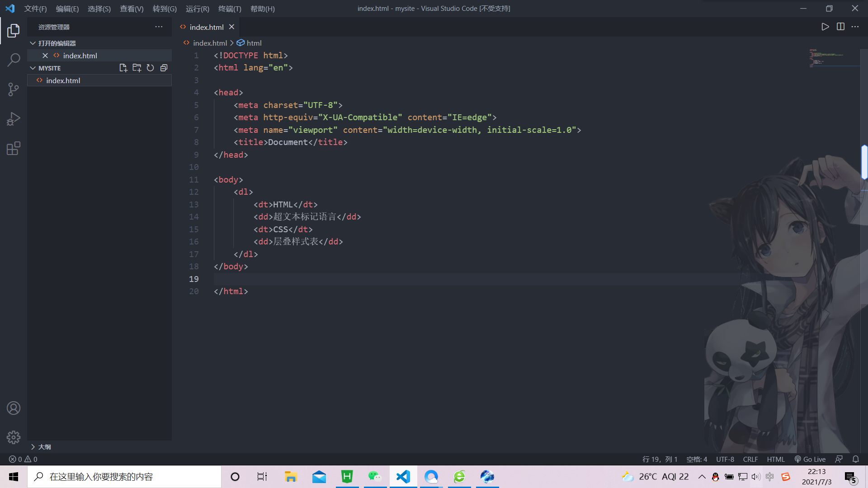This screenshot has height=488, width=868.
Task: Open the Search view in activity bar
Action: (x=14, y=60)
